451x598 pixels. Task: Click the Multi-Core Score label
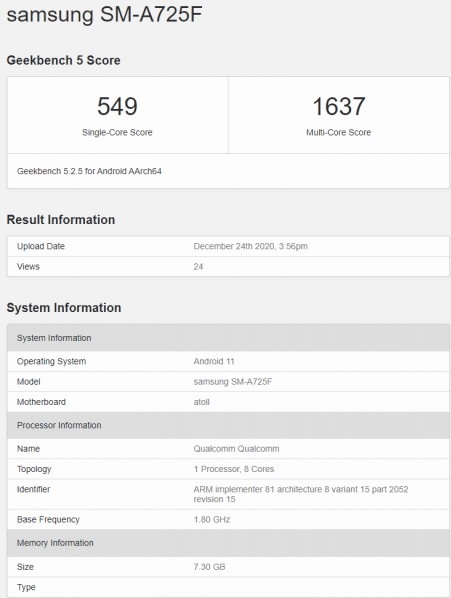[339, 132]
